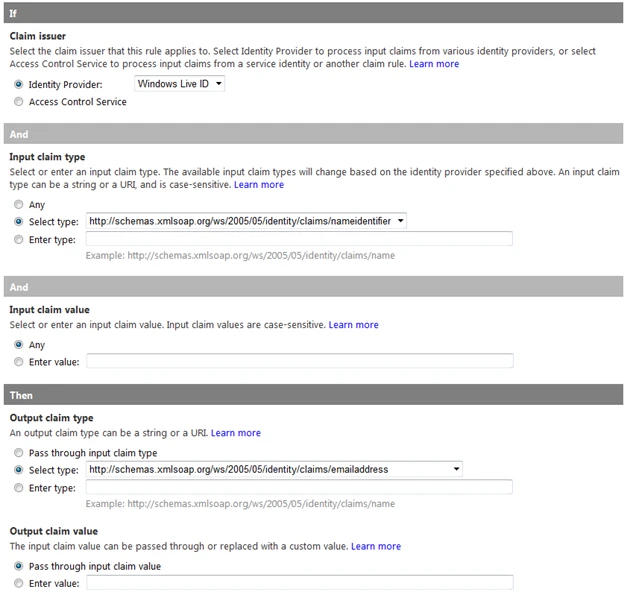The height and width of the screenshot is (598, 627).
Task: Open Learn more link under Claim issuer
Action: click(x=434, y=64)
